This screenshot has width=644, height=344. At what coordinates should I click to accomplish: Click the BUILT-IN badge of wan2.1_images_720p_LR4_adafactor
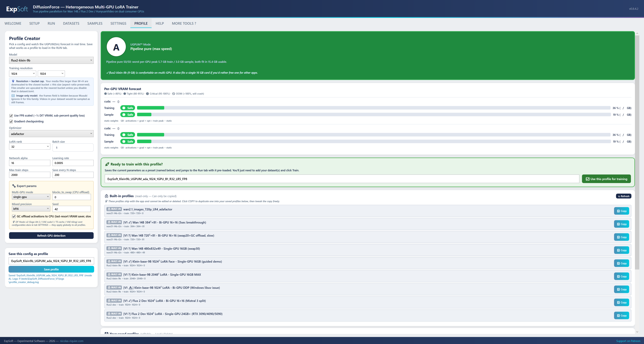coord(114,209)
